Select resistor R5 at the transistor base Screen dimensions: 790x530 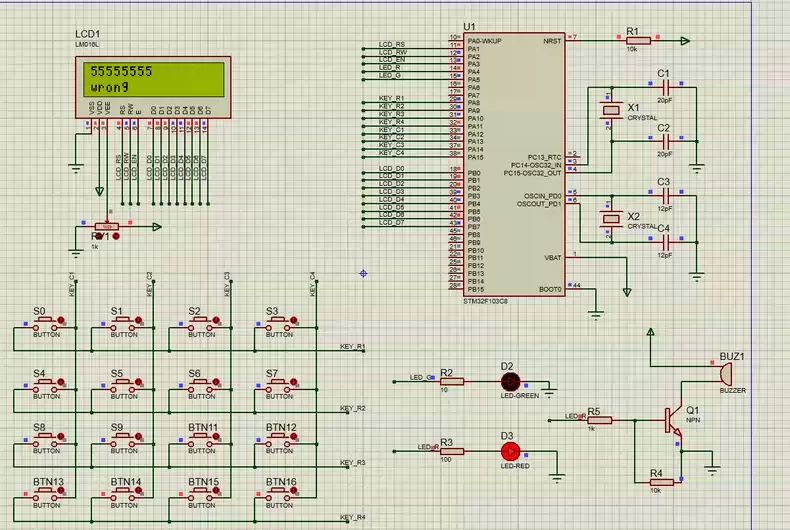point(600,420)
